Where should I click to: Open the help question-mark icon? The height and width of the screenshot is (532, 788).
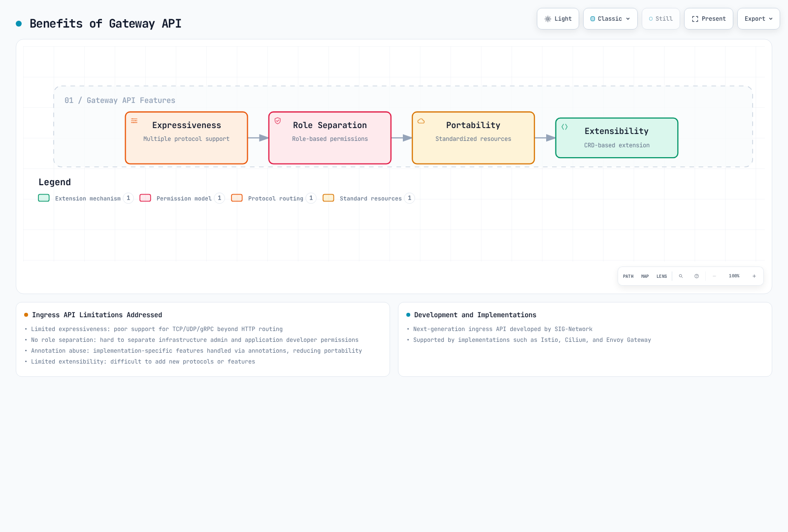click(x=696, y=276)
